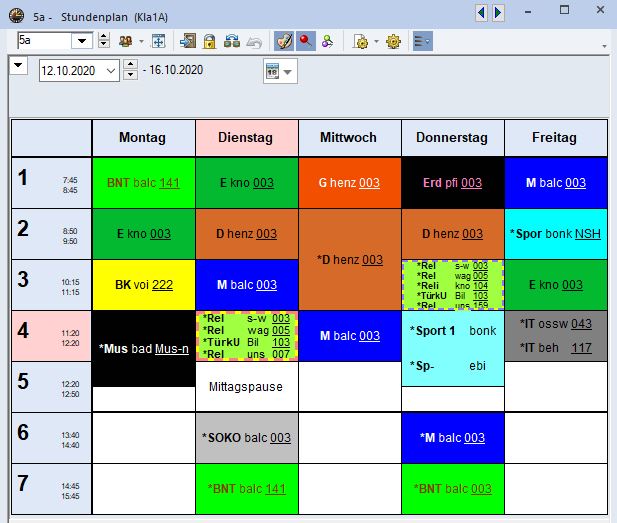617x523 pixels.
Task: Open timetable settings gear icon
Action: [393, 41]
